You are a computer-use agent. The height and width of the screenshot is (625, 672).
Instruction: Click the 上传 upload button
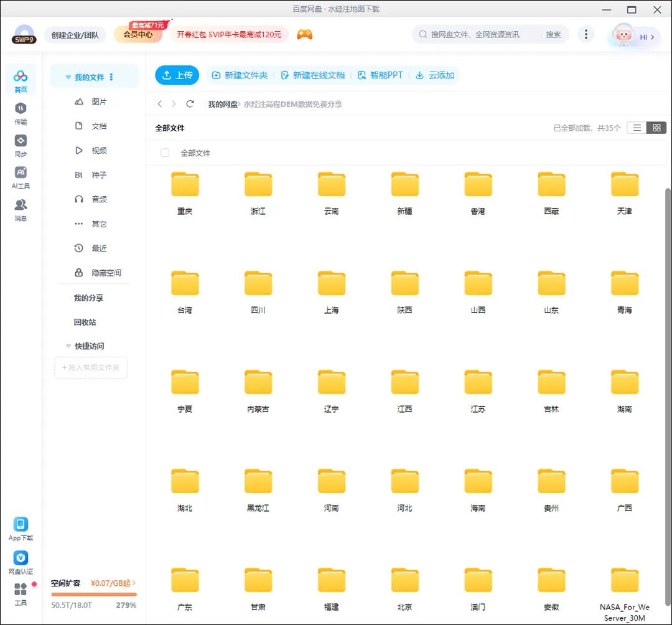click(177, 75)
